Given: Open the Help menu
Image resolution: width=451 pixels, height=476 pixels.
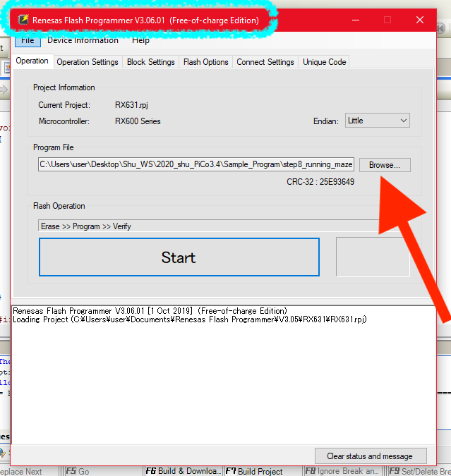Looking at the screenshot, I should [x=140, y=40].
